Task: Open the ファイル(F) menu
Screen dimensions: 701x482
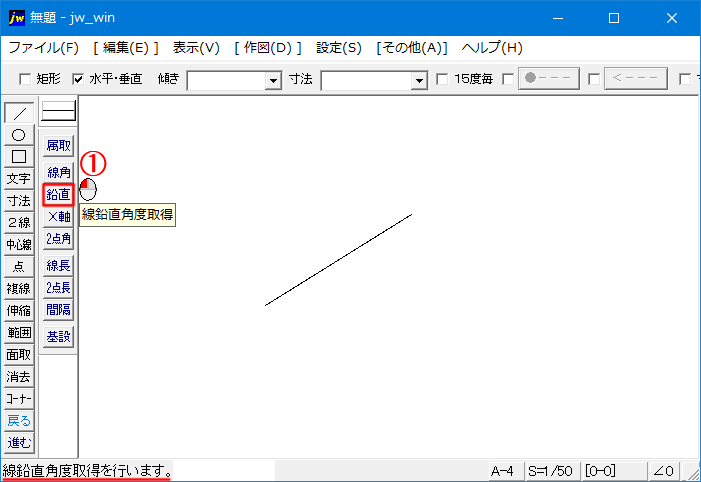Action: point(43,48)
